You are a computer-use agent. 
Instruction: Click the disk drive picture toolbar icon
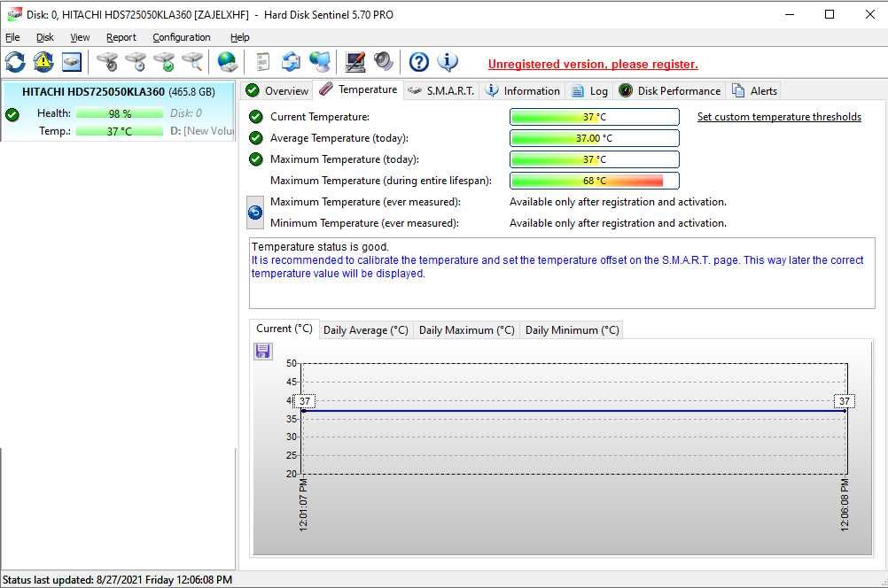pos(72,62)
